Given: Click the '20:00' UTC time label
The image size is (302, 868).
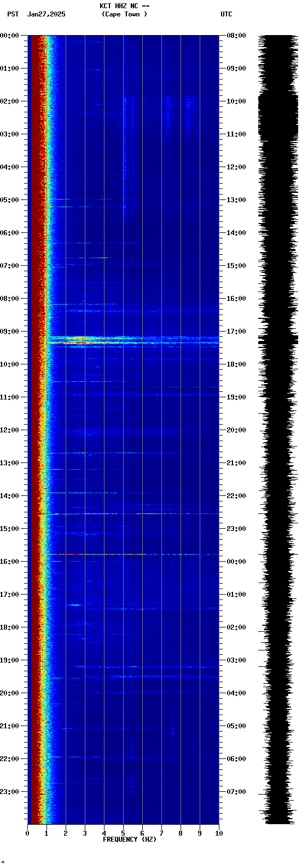Looking at the screenshot, I should (236, 430).
